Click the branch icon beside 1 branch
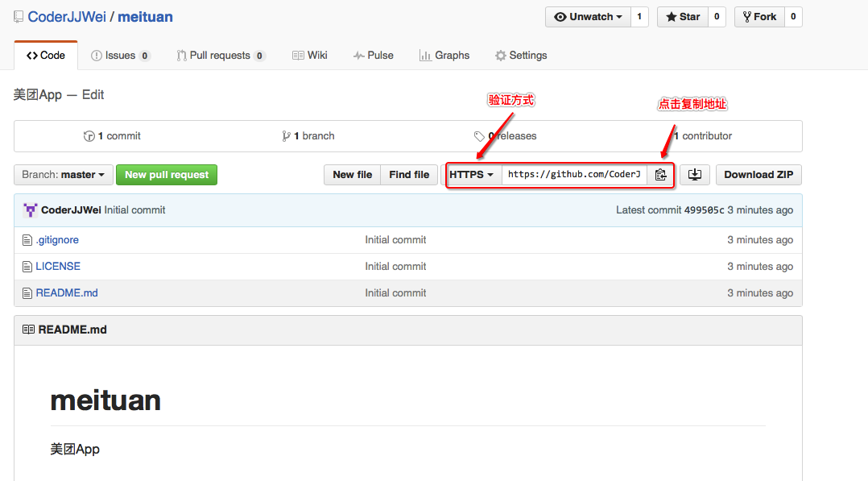Viewport: 868px width, 481px height. coord(286,136)
